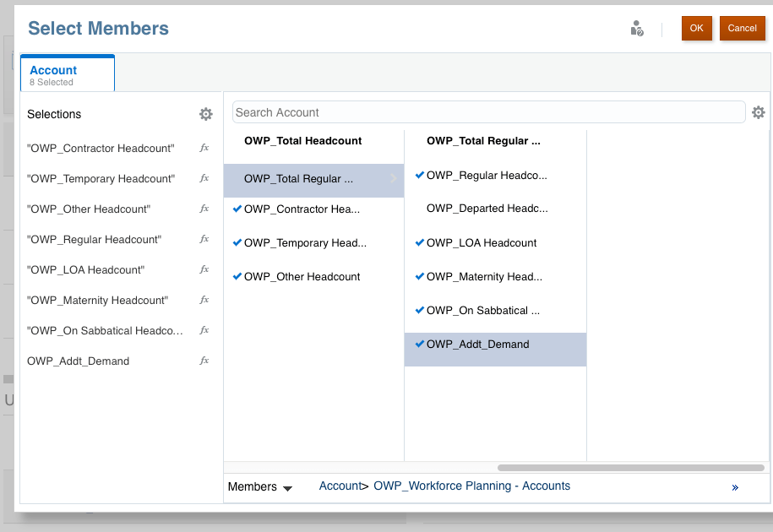Expand breadcrumb with double chevron
Image resolution: width=773 pixels, height=532 pixels.
735,487
